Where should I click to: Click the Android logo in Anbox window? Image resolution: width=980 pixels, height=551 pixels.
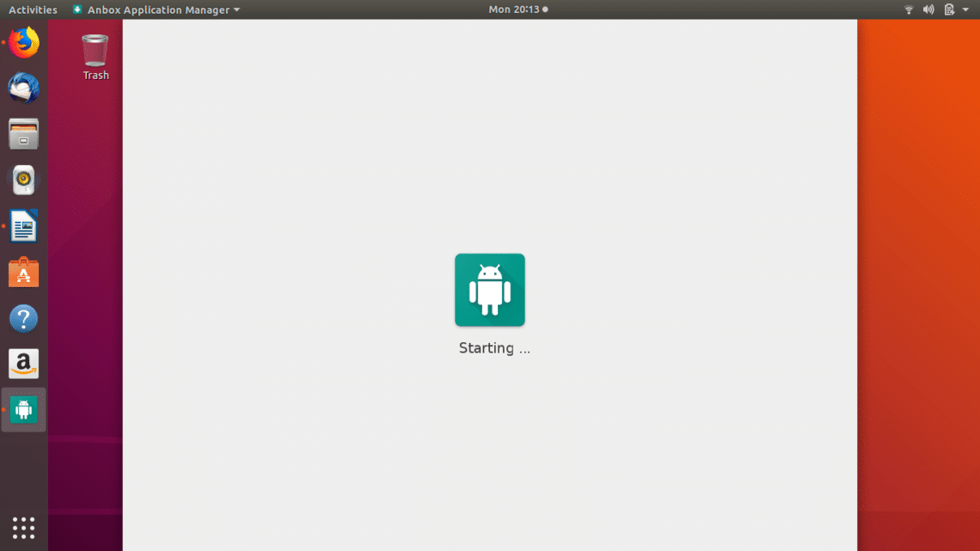tap(490, 290)
